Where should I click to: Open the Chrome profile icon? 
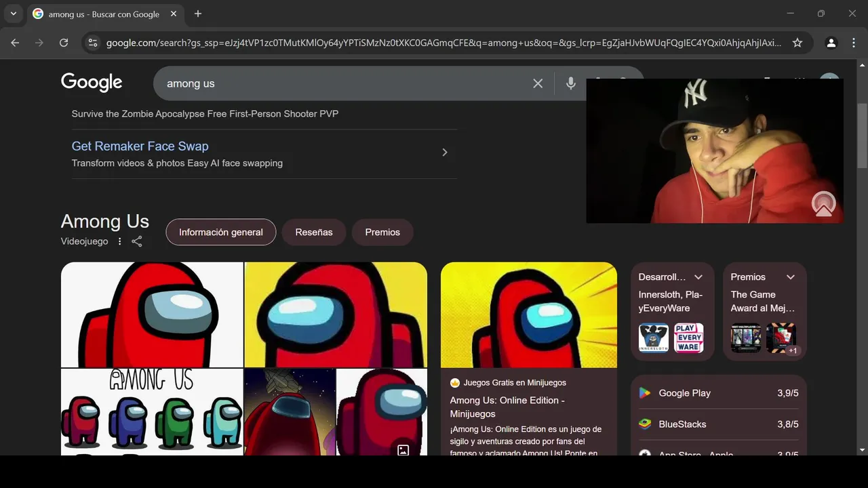831,43
